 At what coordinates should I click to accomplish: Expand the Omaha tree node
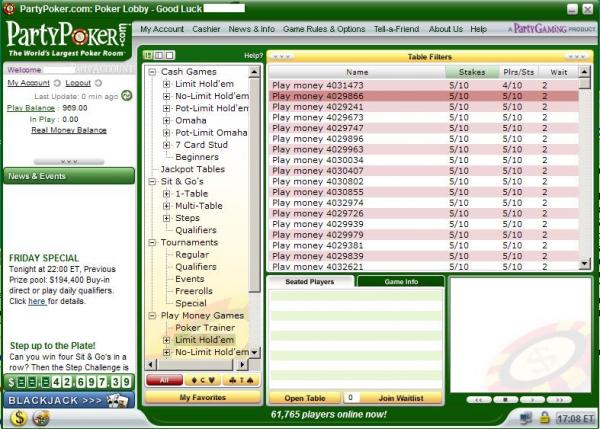pyautogui.click(x=166, y=121)
